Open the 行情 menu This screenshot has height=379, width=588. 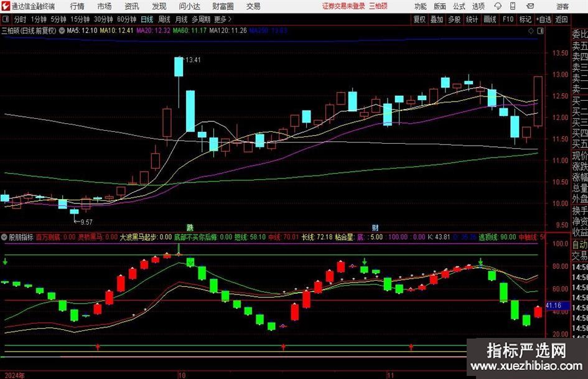coord(77,6)
